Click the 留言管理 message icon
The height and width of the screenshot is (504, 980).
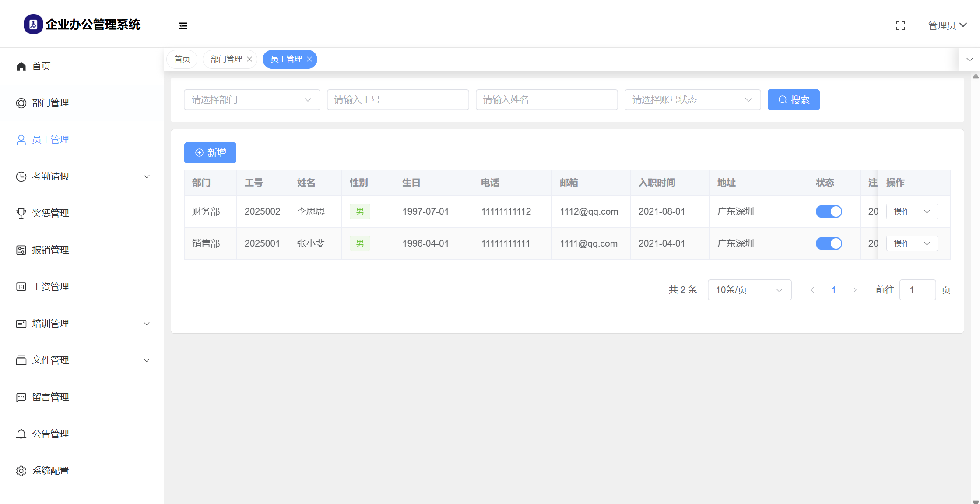(x=21, y=397)
